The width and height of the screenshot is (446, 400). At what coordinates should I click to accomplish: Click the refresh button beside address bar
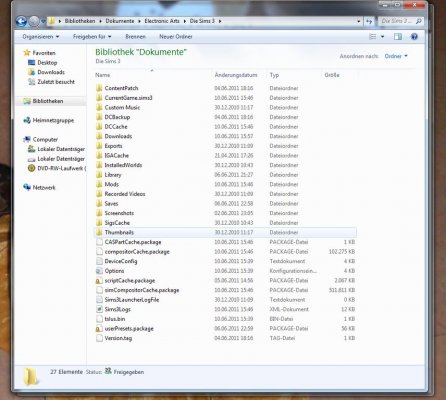(x=369, y=21)
